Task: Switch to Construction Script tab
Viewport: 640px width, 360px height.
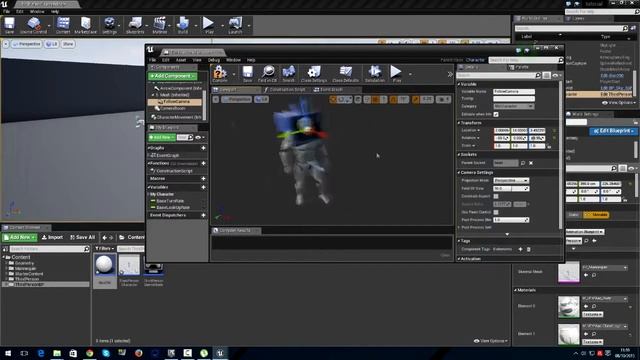Action: tap(287, 90)
